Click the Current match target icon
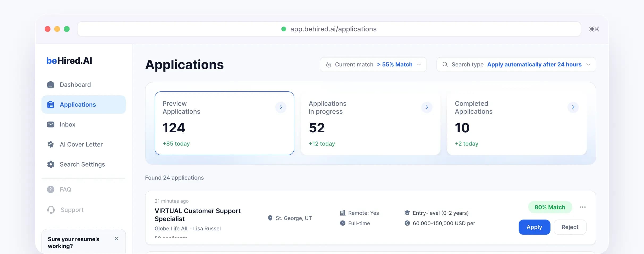The height and width of the screenshot is (254, 644). (x=329, y=65)
